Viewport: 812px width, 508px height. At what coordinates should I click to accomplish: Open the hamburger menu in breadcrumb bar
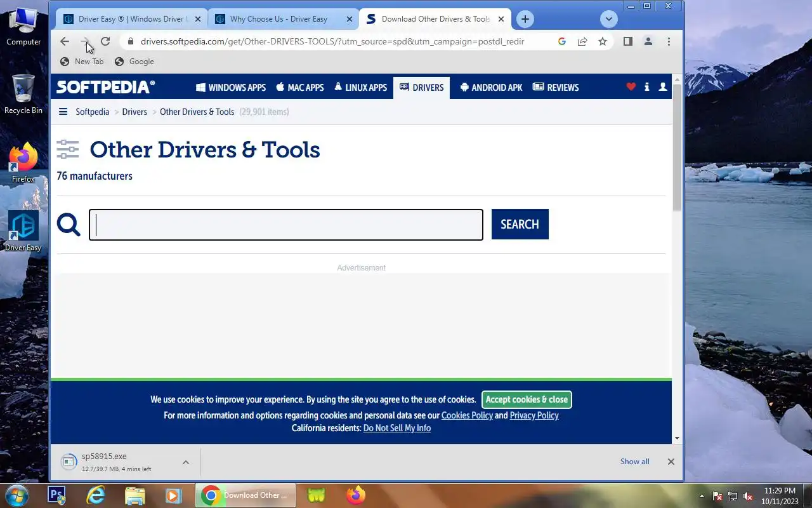(x=63, y=112)
